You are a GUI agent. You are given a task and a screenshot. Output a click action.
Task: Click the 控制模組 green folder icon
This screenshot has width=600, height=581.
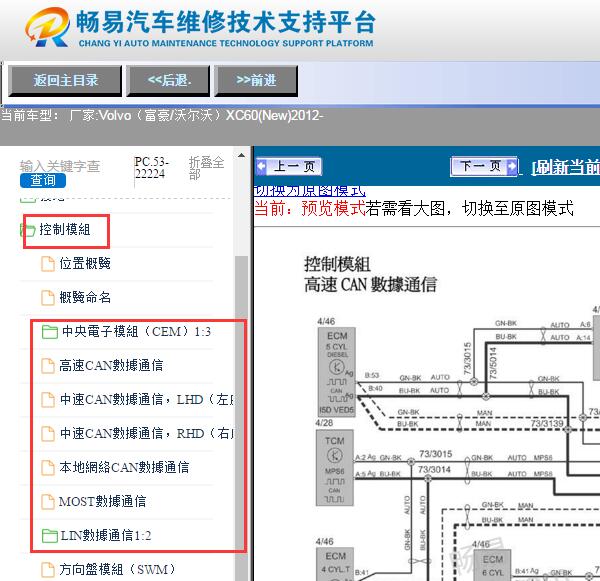[x=28, y=230]
